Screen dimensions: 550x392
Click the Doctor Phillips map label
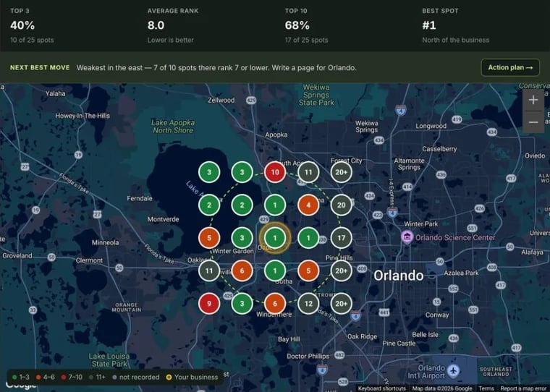[x=308, y=357]
